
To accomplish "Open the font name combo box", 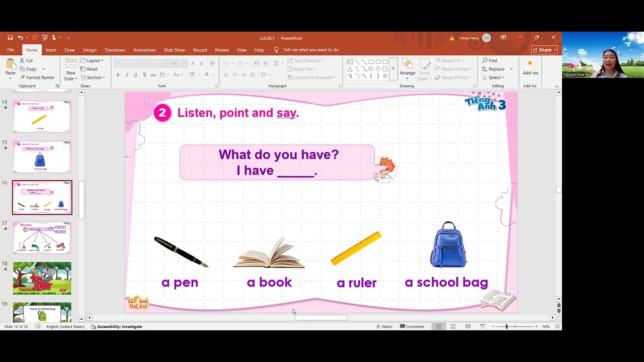I will 142,63.
